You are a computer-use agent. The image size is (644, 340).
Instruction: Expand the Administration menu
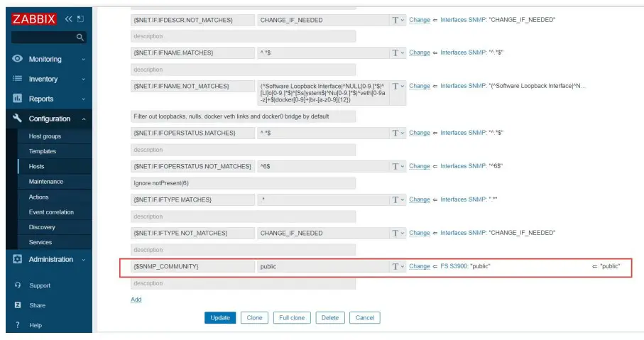pos(49,260)
